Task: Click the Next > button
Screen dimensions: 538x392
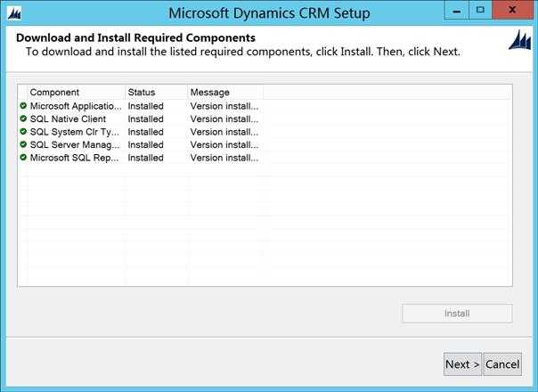Action: pos(462,364)
